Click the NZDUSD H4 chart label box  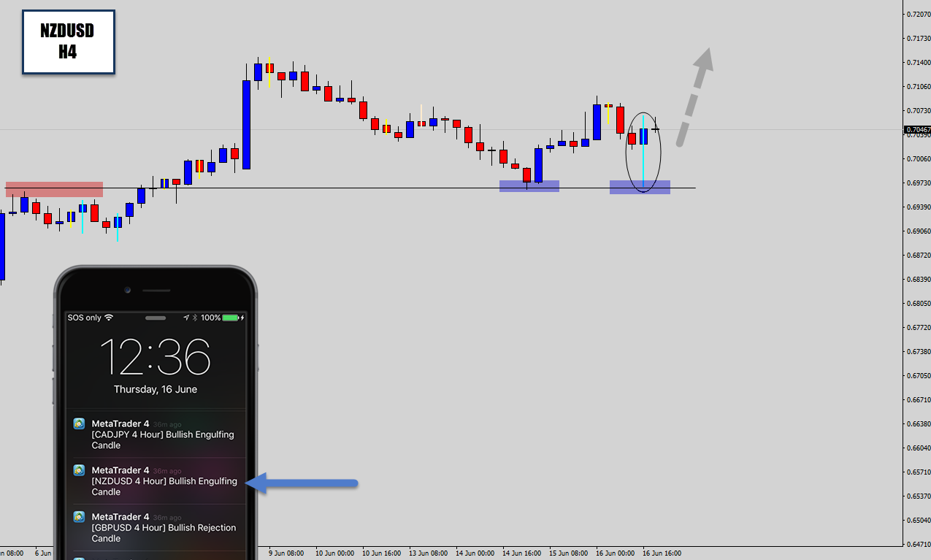pyautogui.click(x=69, y=42)
